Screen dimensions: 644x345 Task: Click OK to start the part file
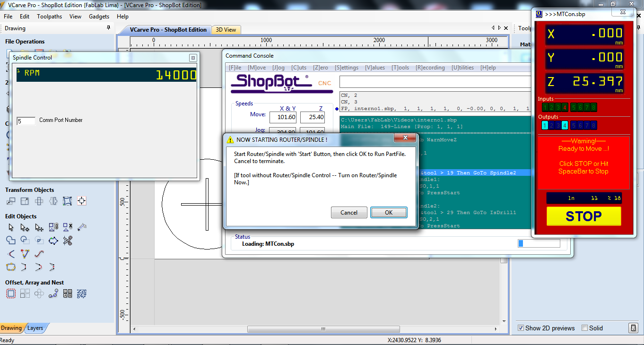tap(389, 212)
